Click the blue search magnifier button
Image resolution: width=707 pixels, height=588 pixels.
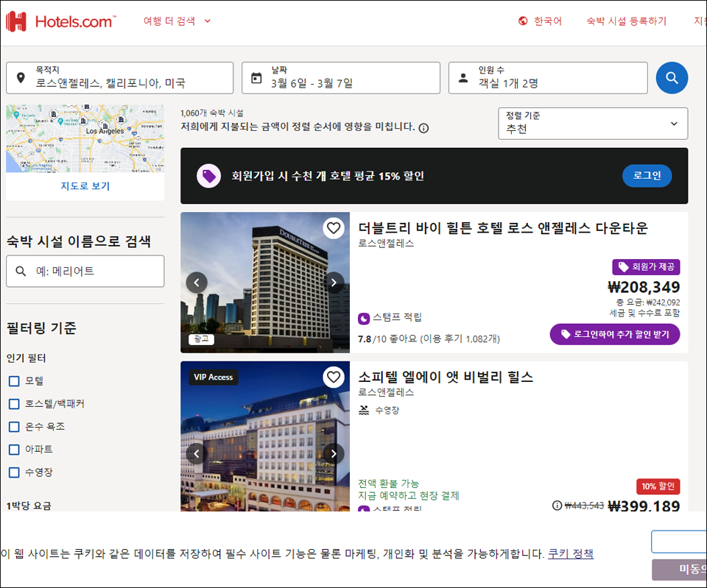coord(672,78)
